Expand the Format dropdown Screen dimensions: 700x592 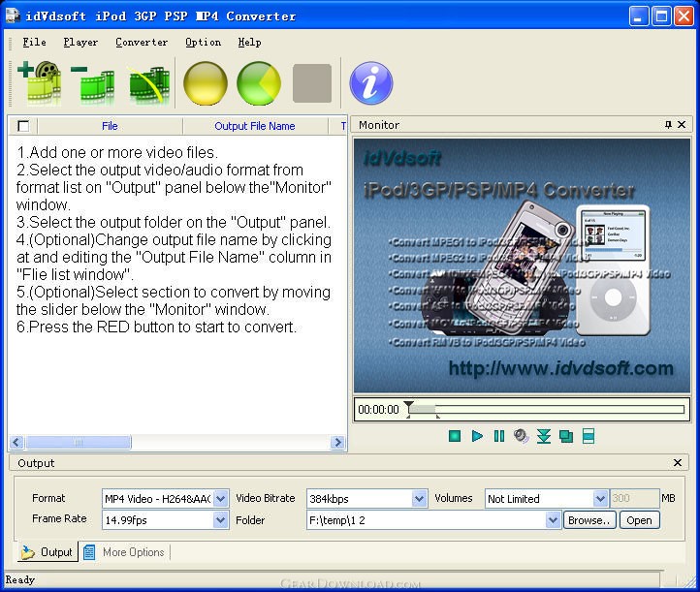click(220, 498)
